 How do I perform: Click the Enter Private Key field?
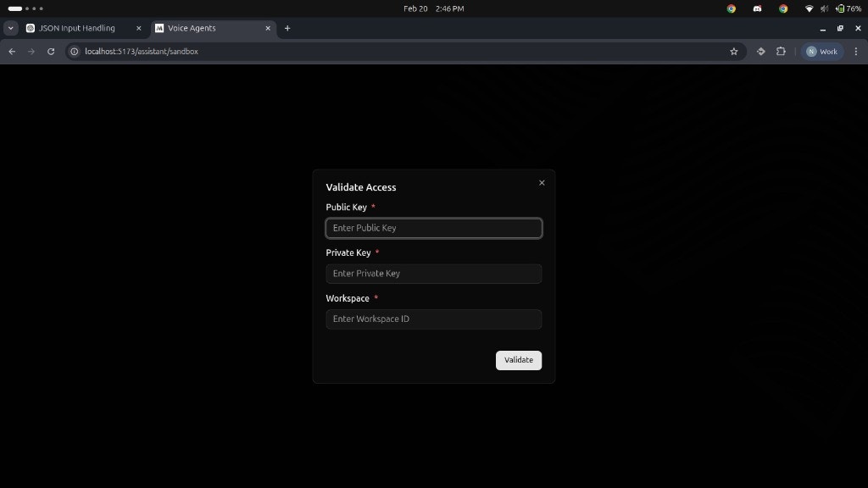click(x=433, y=273)
